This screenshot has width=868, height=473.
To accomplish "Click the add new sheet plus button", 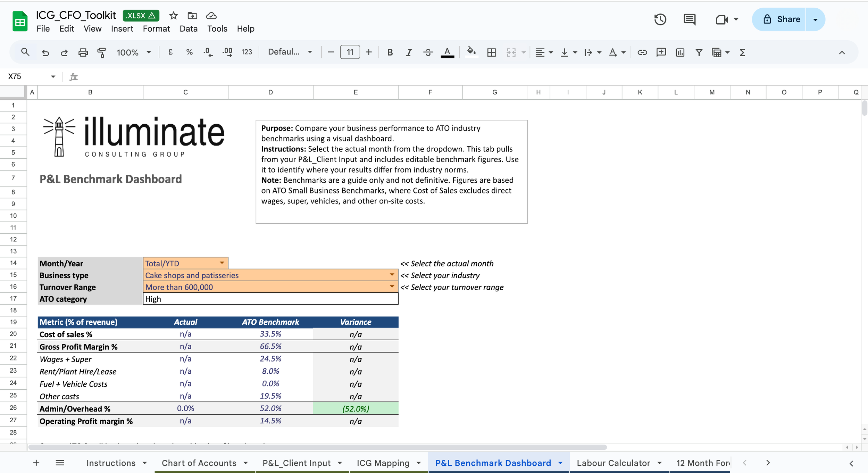I will point(36,463).
